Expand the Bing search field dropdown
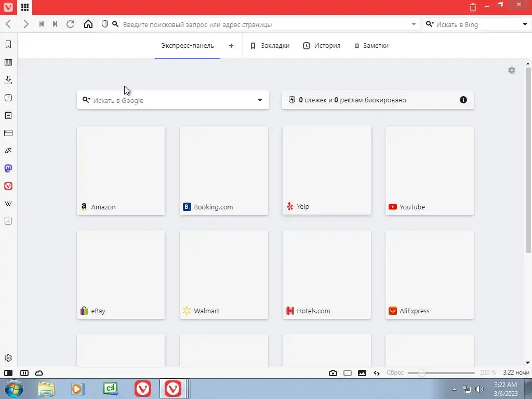 point(525,24)
